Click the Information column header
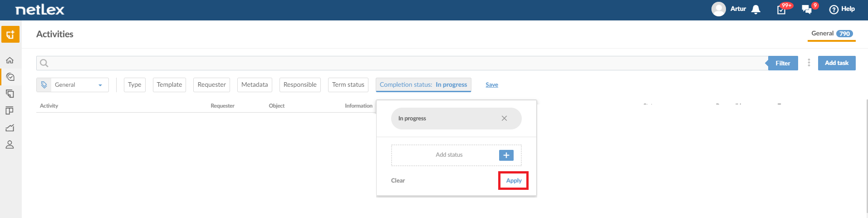This screenshot has height=218, width=868. 358,106
